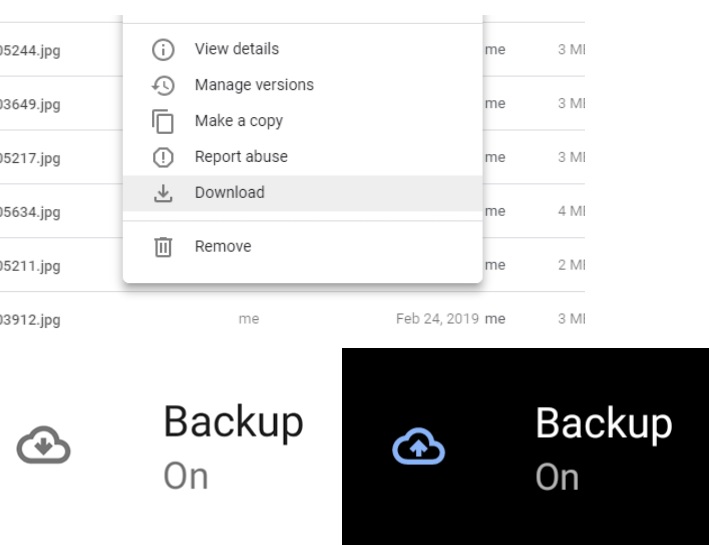Select Make a copy option
The height and width of the screenshot is (545, 709).
pos(238,121)
